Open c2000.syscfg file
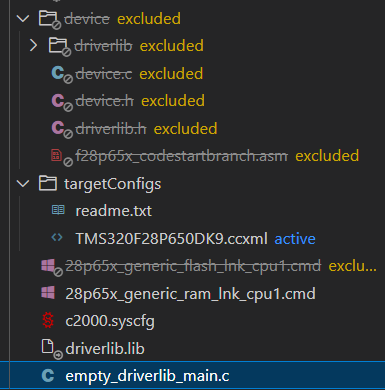The height and width of the screenshot is (390, 385). pyautogui.click(x=110, y=321)
